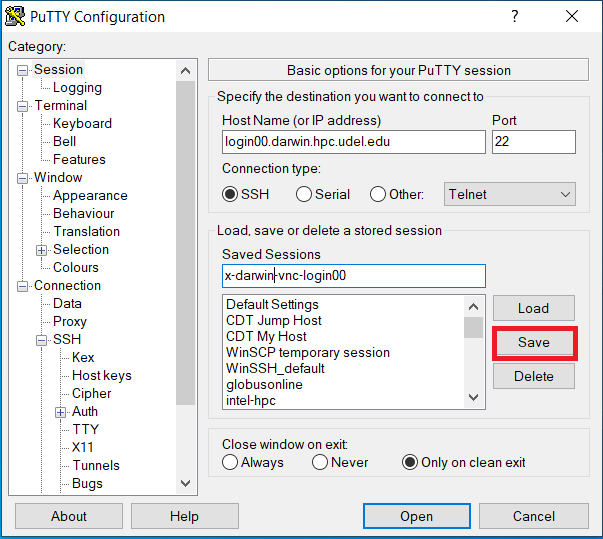
Task: Save the current session
Action: (533, 342)
